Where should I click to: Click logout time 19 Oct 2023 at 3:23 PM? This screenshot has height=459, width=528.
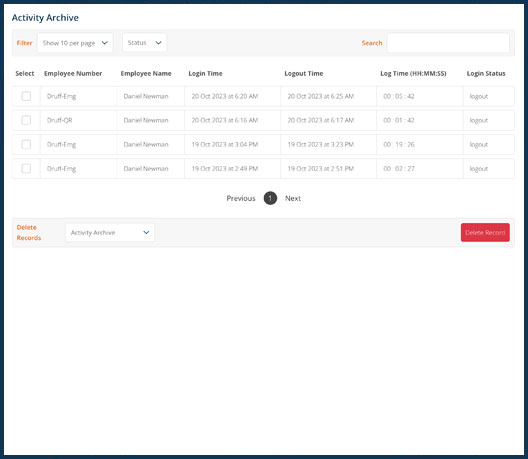click(x=321, y=144)
